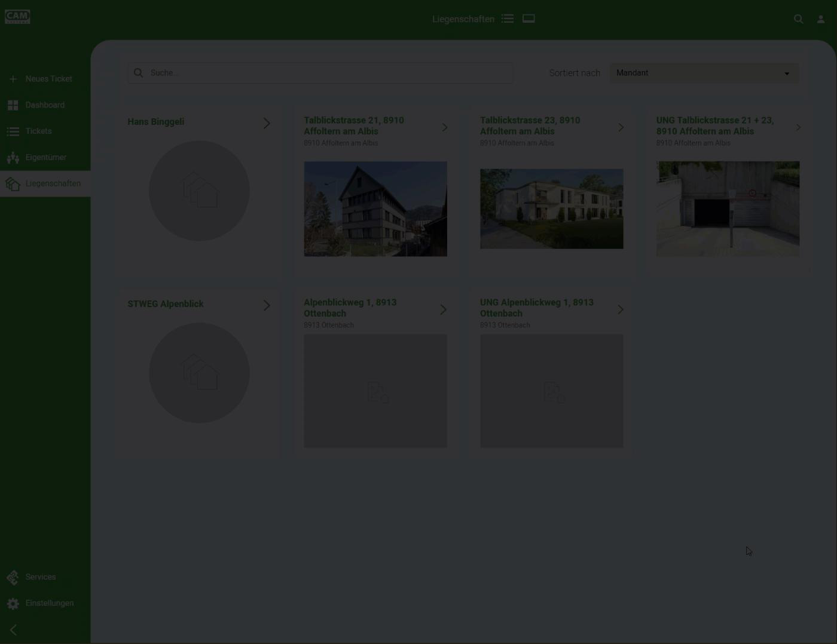837x644 pixels.
Task: Click the Suche input field
Action: (x=320, y=73)
